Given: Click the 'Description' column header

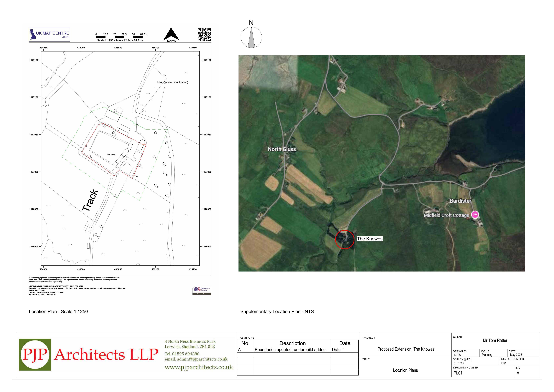Looking at the screenshot, I should (292, 343).
